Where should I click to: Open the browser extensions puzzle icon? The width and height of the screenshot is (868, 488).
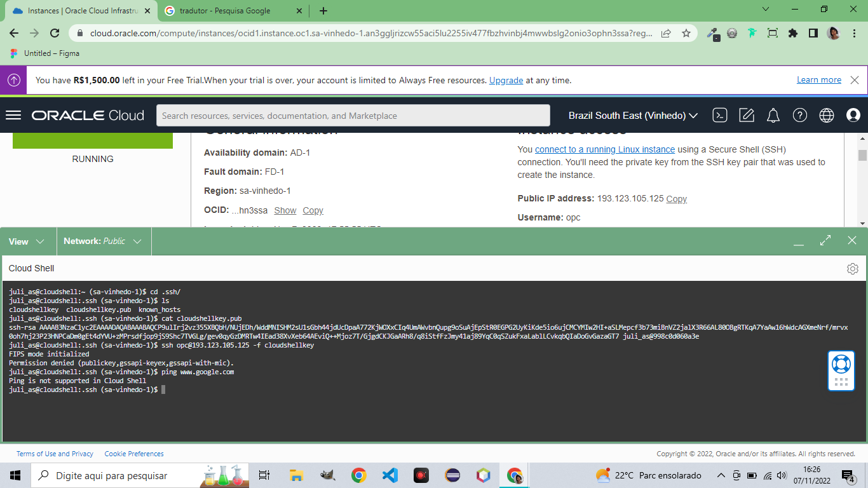(x=793, y=33)
